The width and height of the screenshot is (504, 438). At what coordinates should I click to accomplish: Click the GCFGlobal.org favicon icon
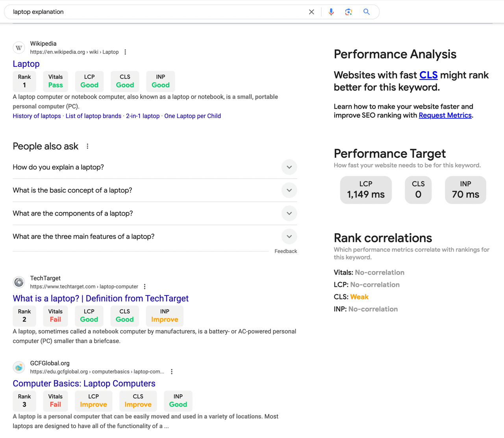point(19,367)
